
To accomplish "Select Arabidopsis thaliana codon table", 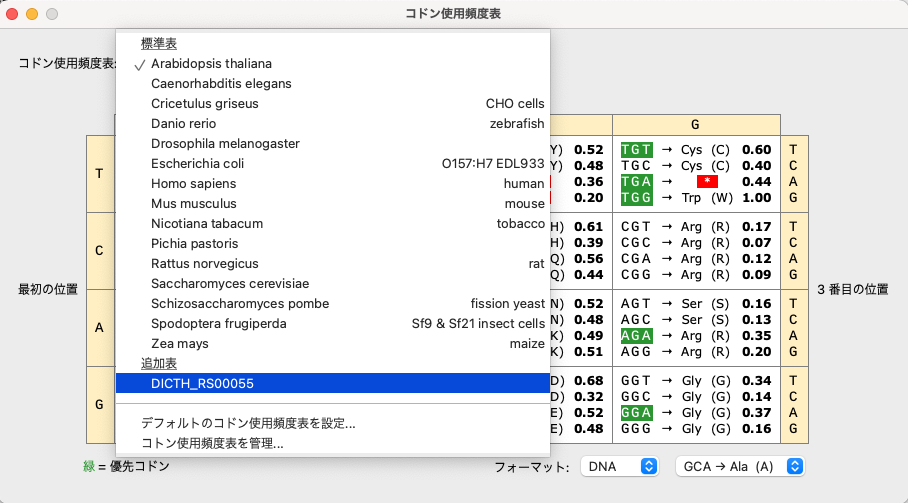I will coord(332,64).
